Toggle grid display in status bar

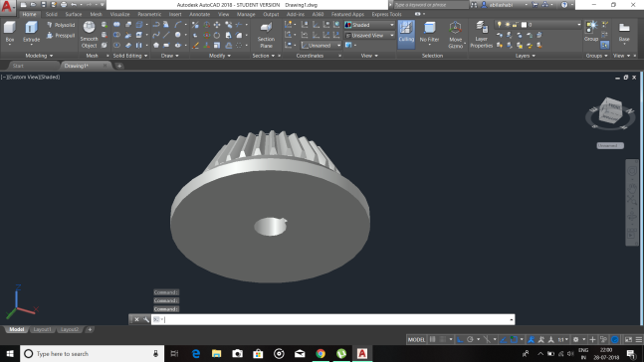click(432, 339)
